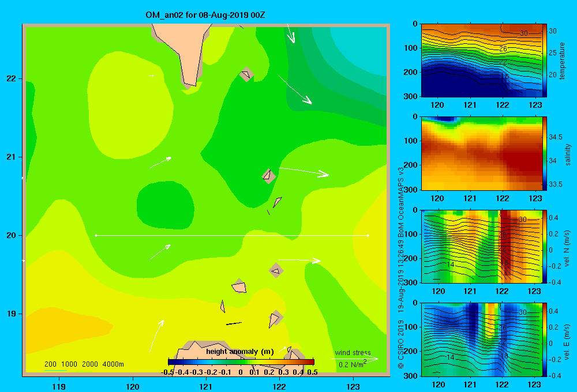Click the main map's latitude 19 axis label
This screenshot has height=392, width=577.
[x=12, y=314]
